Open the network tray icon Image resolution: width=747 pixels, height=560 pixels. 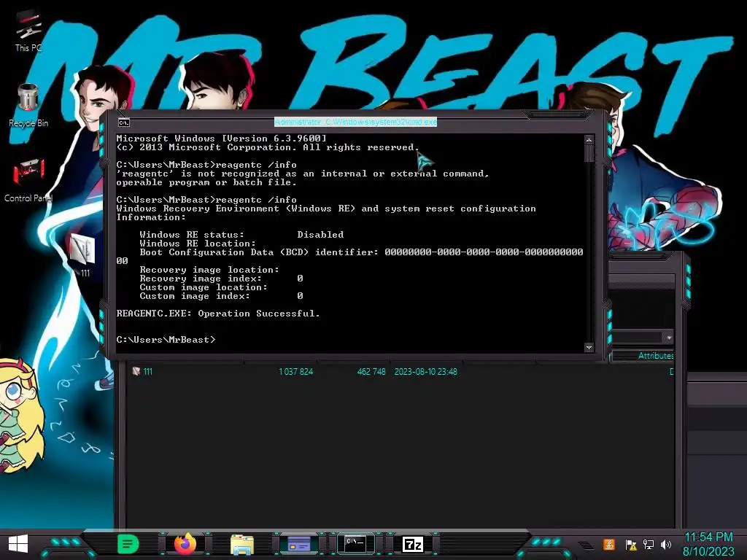649,545
